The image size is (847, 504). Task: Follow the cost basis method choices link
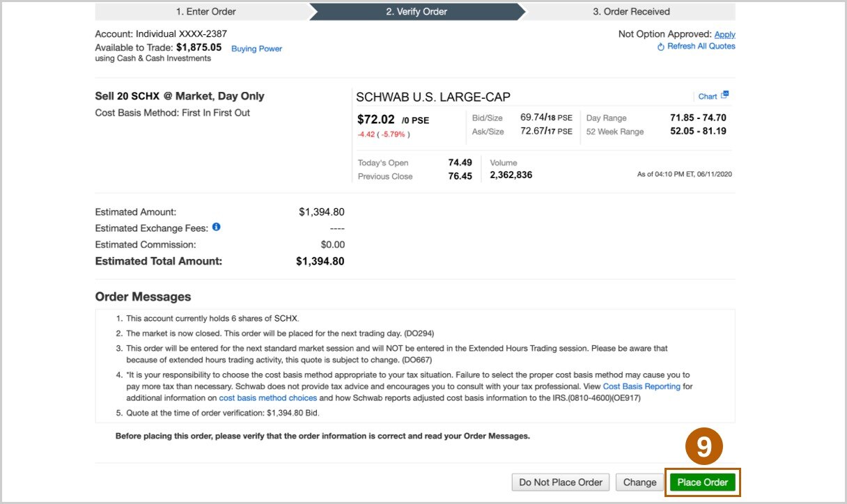[268, 398]
